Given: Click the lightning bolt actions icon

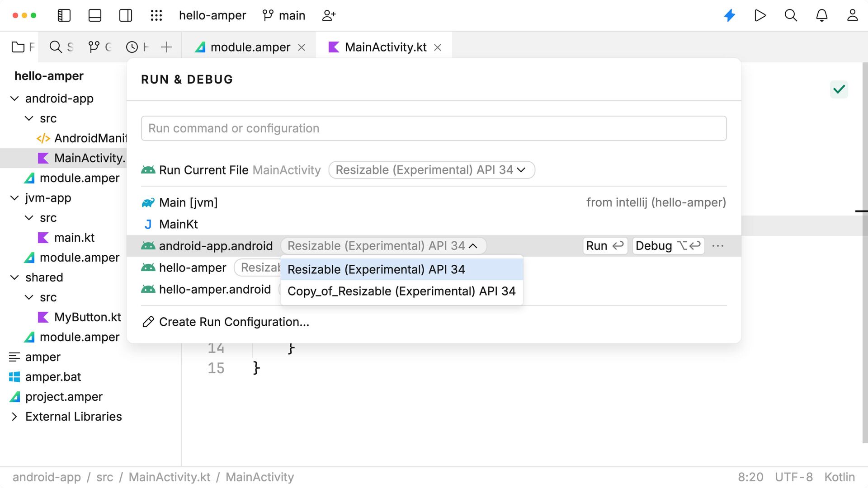Looking at the screenshot, I should 730,15.
